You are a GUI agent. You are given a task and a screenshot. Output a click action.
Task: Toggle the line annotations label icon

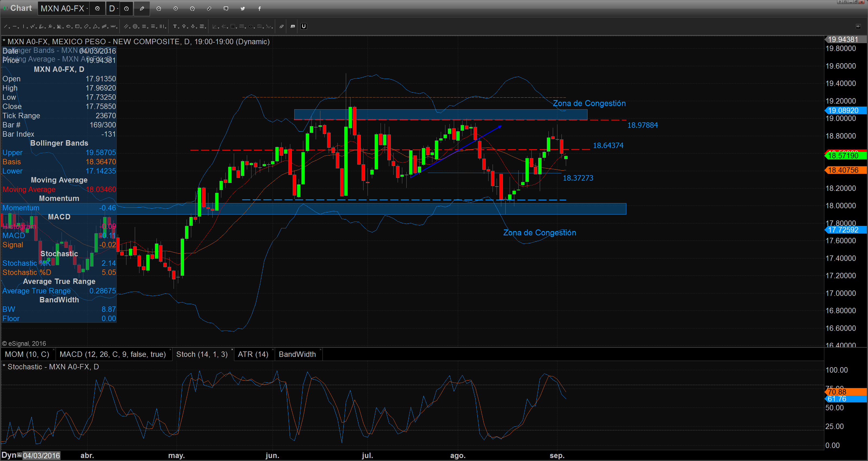coord(292,26)
